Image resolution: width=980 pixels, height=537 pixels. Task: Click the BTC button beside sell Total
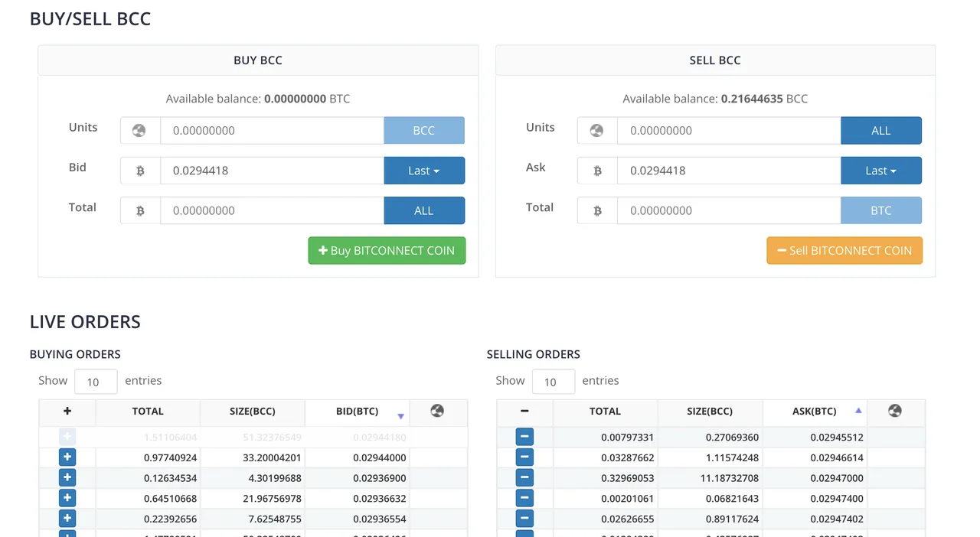tap(881, 210)
